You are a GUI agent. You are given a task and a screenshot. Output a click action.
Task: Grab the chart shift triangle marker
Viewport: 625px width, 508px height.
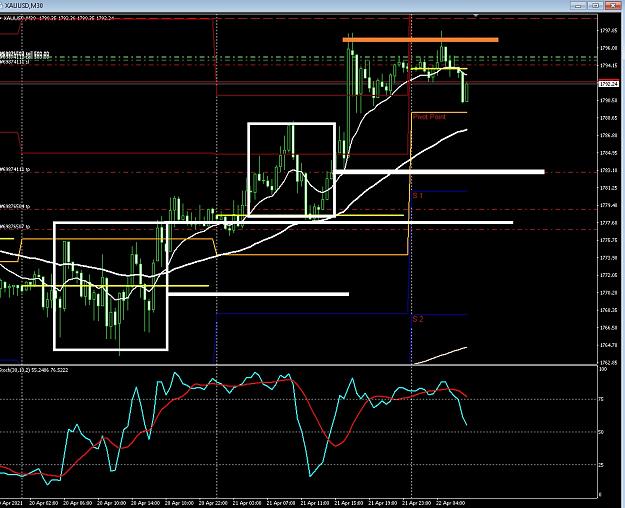(476, 16)
